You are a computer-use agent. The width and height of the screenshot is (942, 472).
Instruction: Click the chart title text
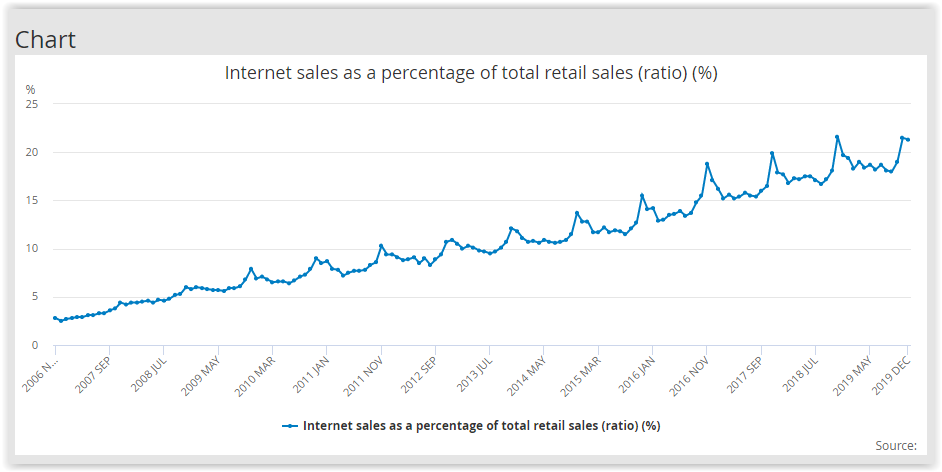(x=471, y=73)
